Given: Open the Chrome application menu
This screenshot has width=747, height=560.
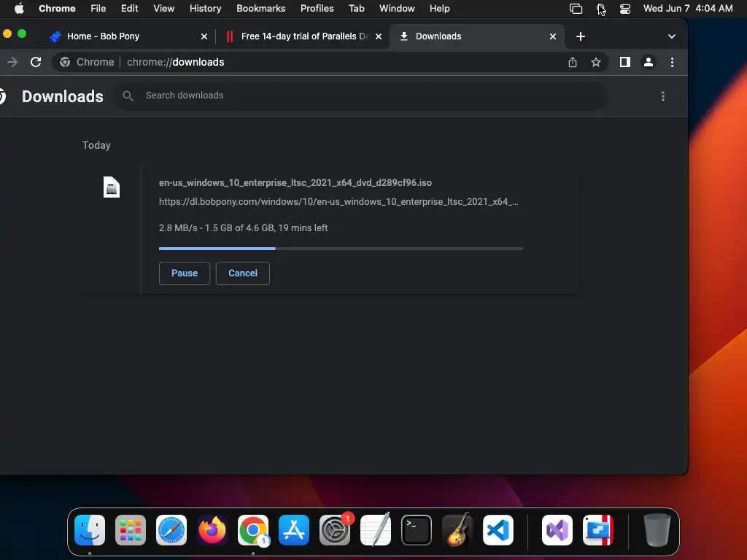Looking at the screenshot, I should [57, 9].
